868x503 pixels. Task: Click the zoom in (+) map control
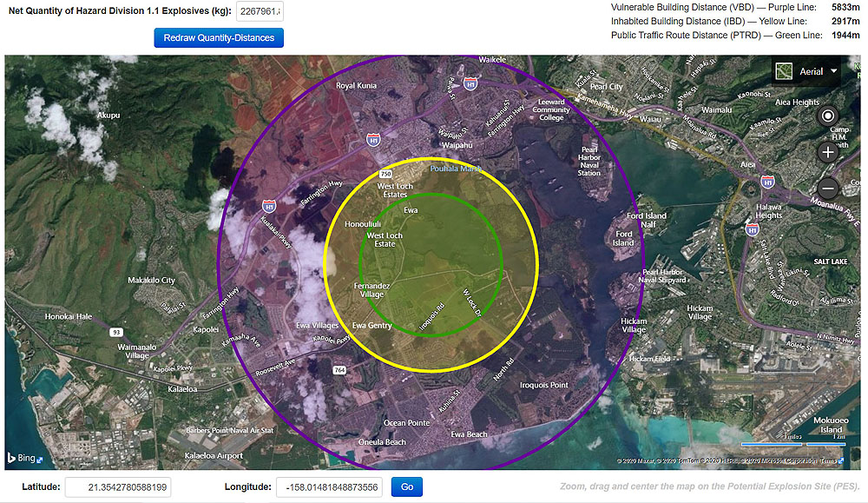(827, 151)
